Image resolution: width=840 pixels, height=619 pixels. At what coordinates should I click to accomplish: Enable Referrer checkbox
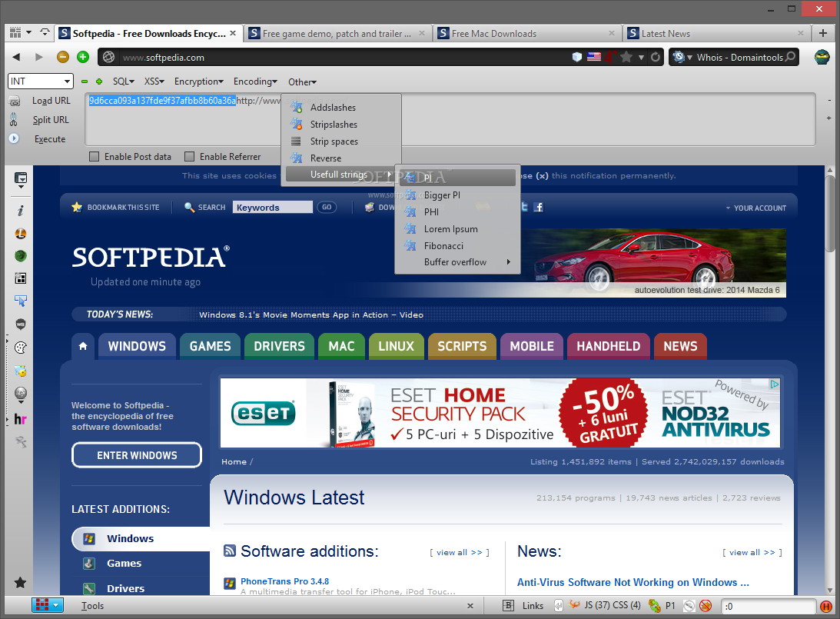coord(189,157)
